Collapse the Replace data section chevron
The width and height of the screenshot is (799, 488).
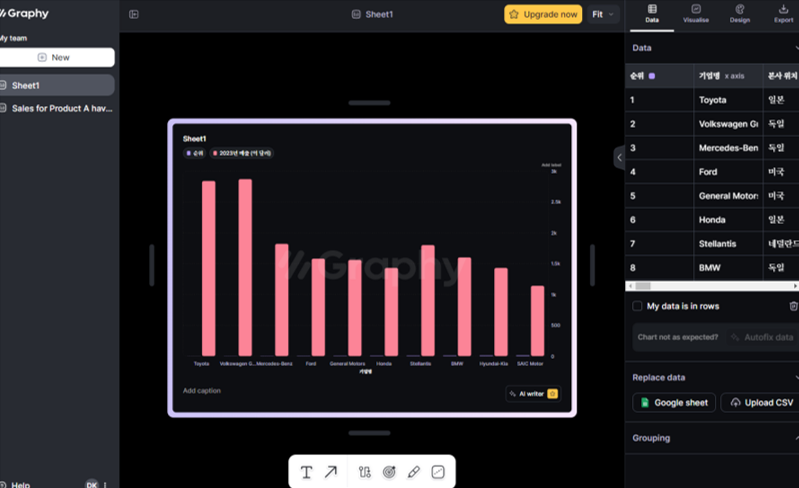coord(796,377)
